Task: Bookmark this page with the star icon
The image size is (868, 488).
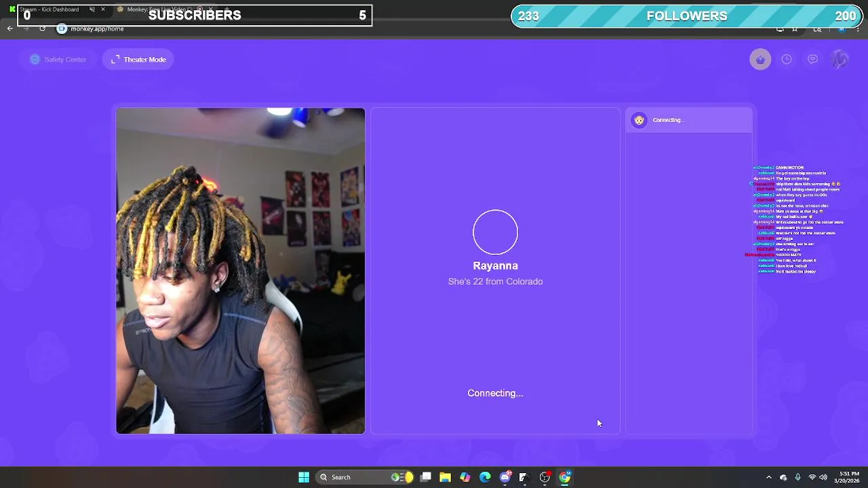Action: tap(795, 28)
